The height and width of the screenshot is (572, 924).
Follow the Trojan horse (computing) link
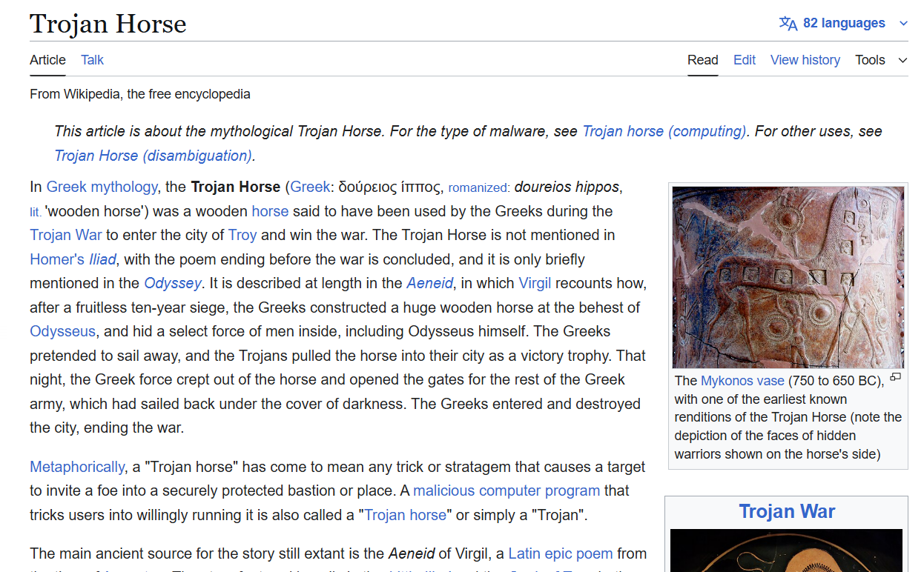click(664, 131)
